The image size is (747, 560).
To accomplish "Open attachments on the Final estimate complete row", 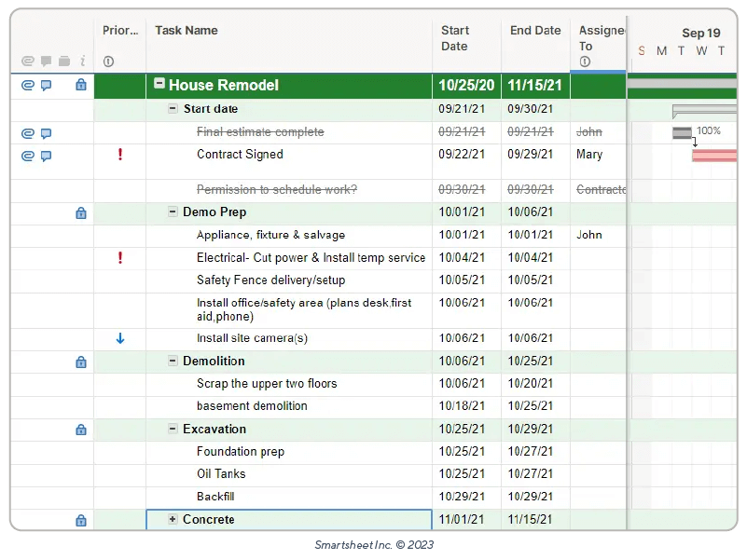I will (27, 133).
